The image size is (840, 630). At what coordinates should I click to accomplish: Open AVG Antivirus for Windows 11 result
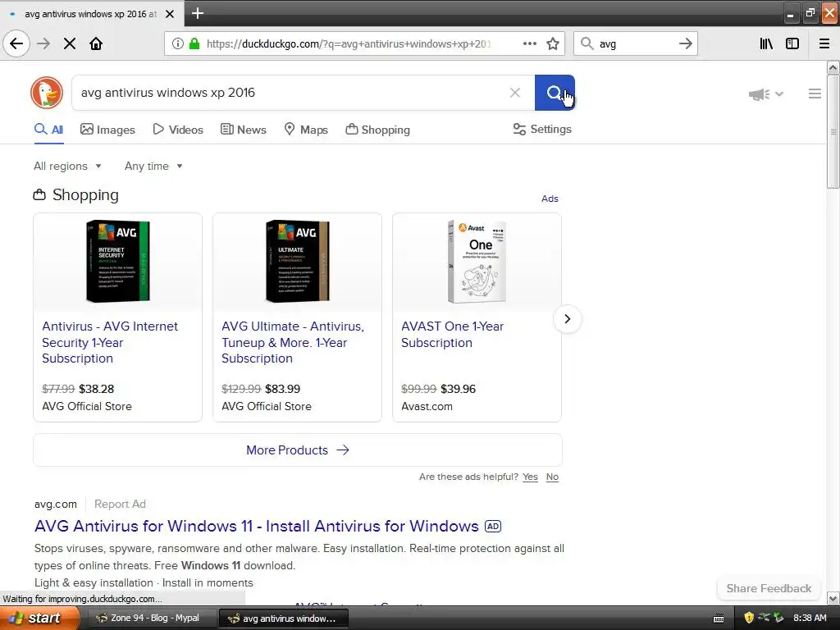(x=256, y=526)
